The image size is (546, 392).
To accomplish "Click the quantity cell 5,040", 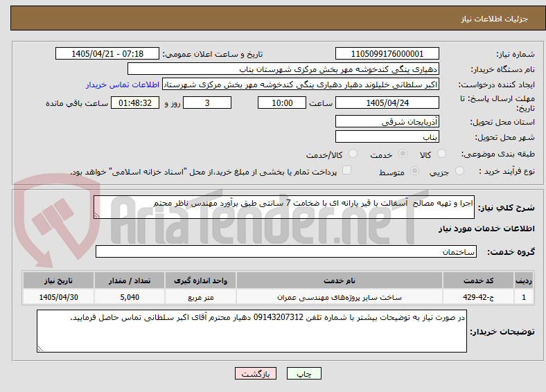I will 130,297.
